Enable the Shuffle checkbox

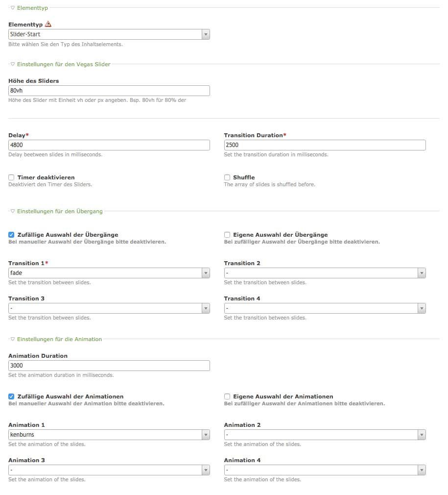(x=227, y=177)
